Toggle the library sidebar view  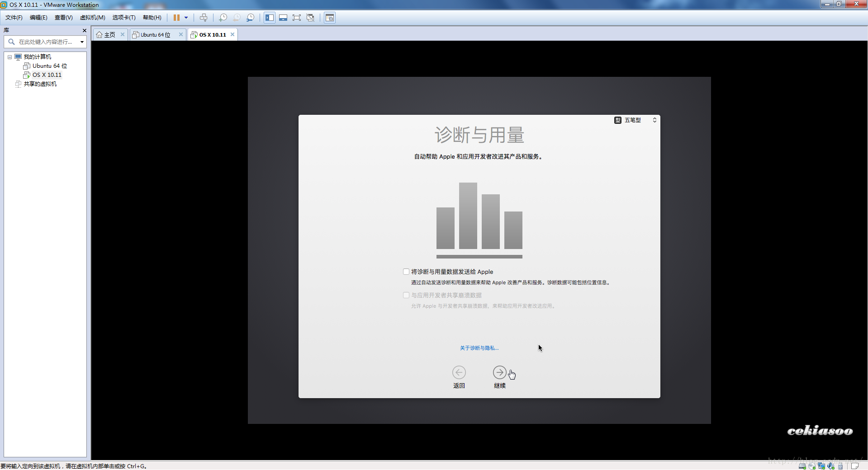click(270, 18)
